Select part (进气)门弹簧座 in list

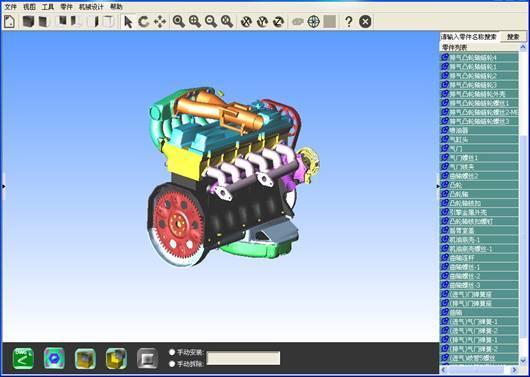[x=479, y=294]
